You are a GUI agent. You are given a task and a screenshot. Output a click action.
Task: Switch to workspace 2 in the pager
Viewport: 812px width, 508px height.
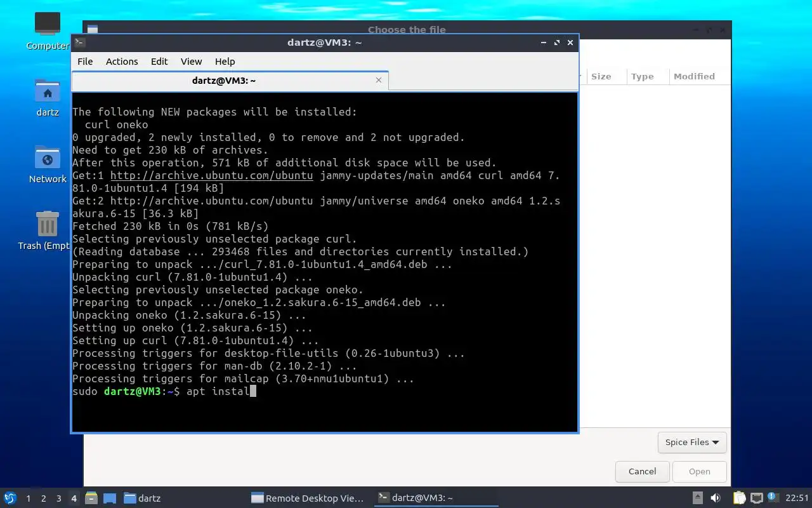click(x=43, y=498)
